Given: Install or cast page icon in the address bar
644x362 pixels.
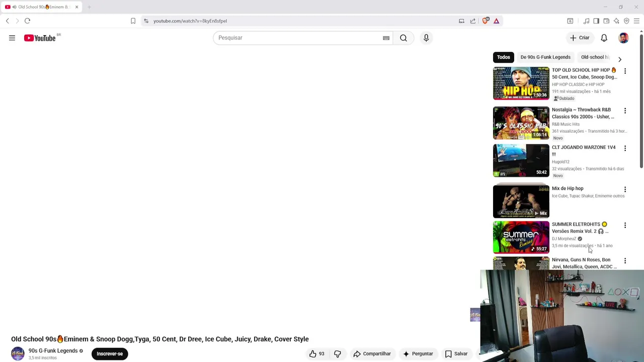Looking at the screenshot, I should click(461, 21).
